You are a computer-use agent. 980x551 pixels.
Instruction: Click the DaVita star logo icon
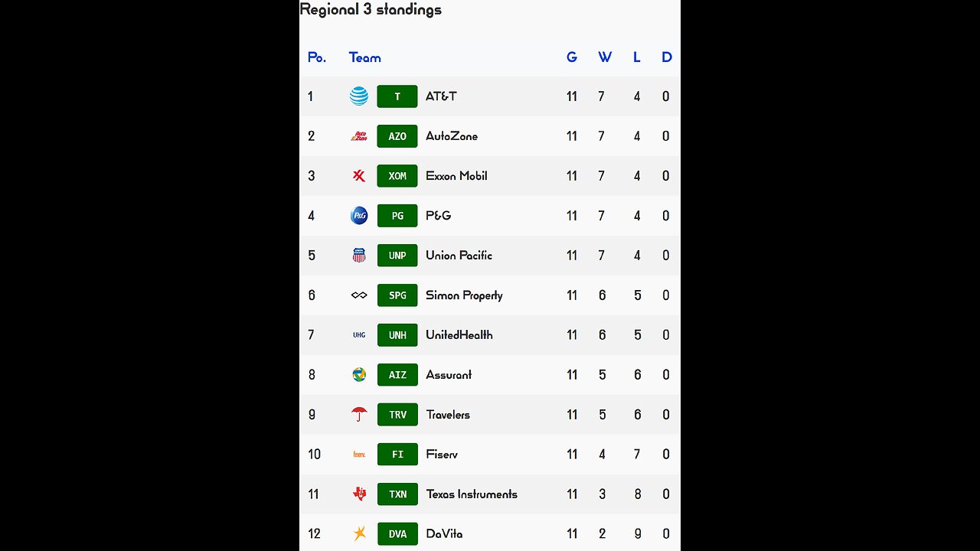click(359, 534)
